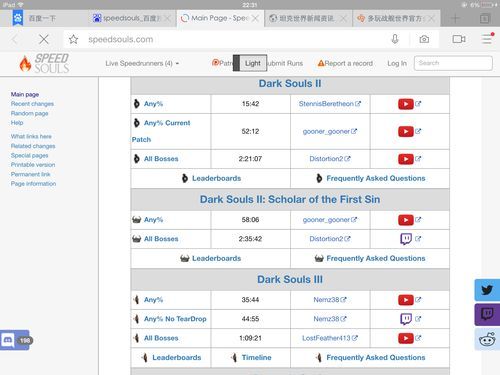The height and width of the screenshot is (375, 500).
Task: Toggle the Light theme switch
Action: [250, 63]
